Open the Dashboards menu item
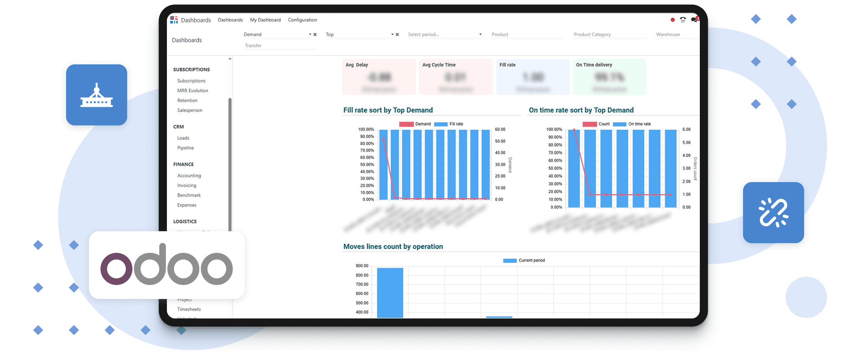 pyautogui.click(x=230, y=20)
